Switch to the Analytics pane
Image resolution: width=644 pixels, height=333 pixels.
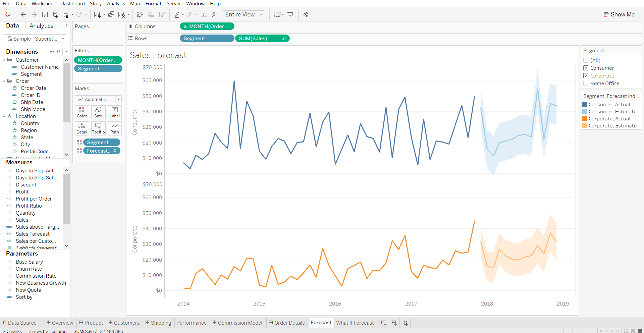pyautogui.click(x=41, y=26)
